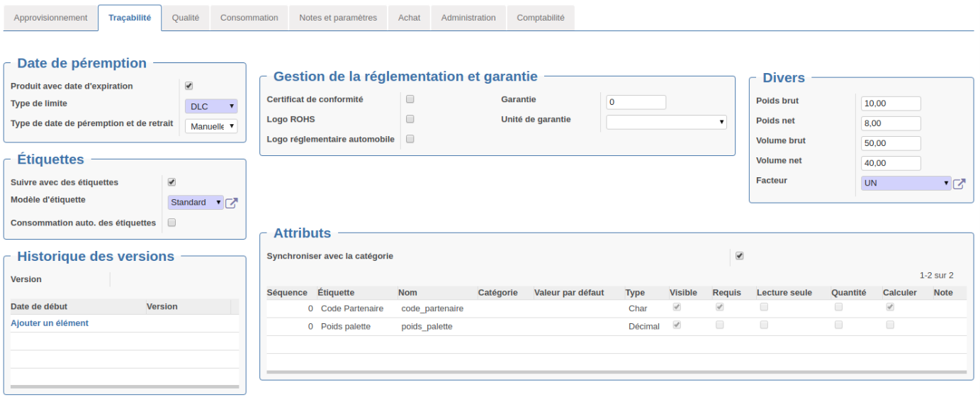Toggle Synchroniser avec la catégorie checkbox
The image size is (980, 397).
pyautogui.click(x=740, y=256)
